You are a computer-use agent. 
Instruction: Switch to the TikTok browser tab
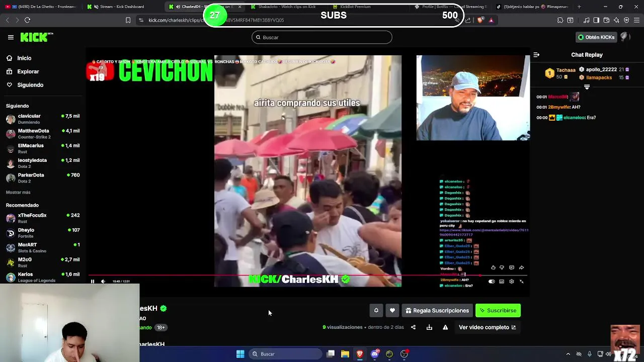[x=532, y=7]
